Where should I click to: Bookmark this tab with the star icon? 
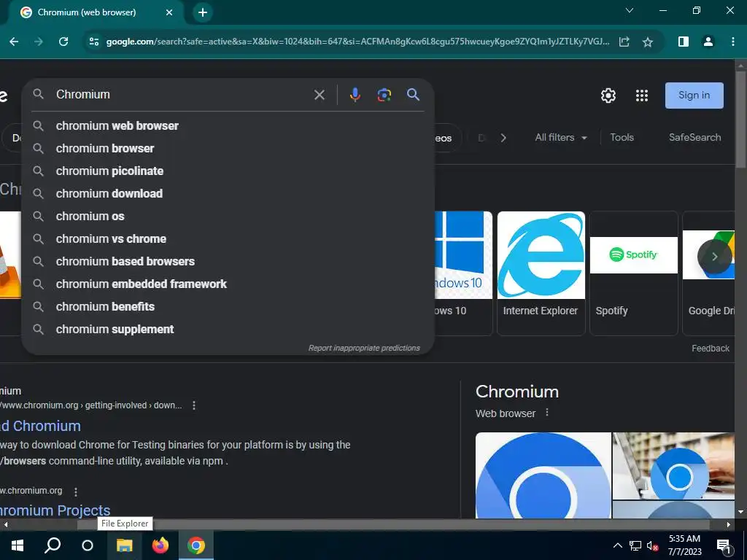pos(648,42)
